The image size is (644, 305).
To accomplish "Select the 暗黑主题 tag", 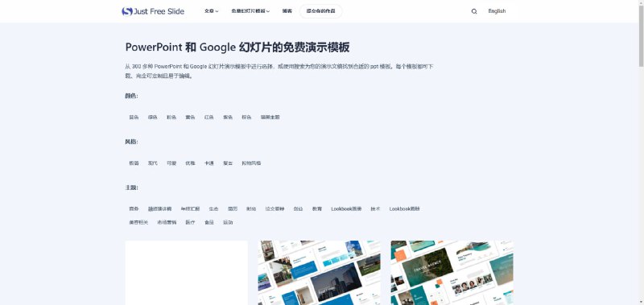I will pos(270,117).
